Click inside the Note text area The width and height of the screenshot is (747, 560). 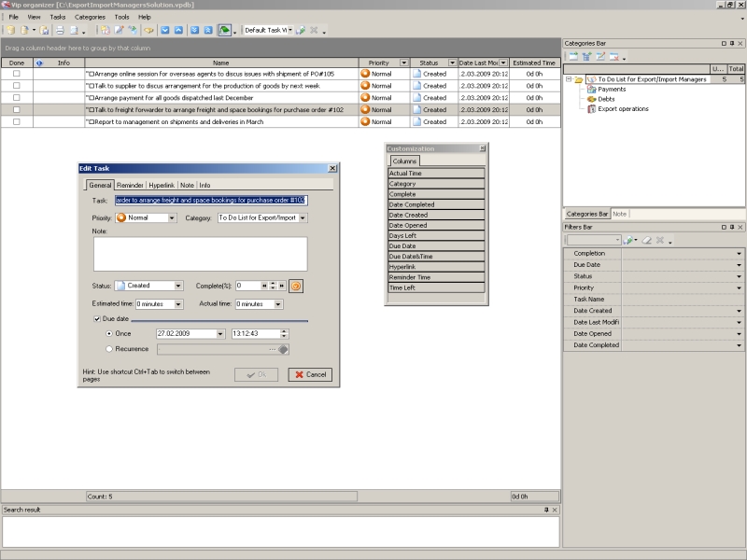(x=200, y=253)
